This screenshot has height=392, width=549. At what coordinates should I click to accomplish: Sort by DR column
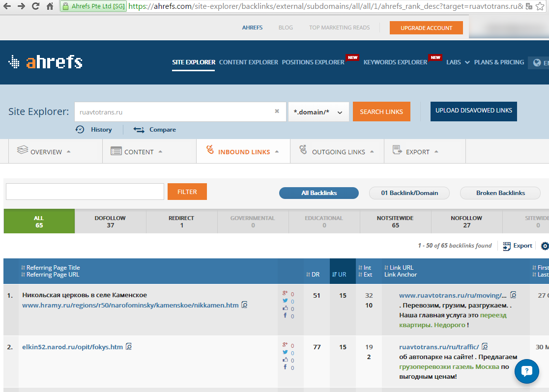[313, 275]
